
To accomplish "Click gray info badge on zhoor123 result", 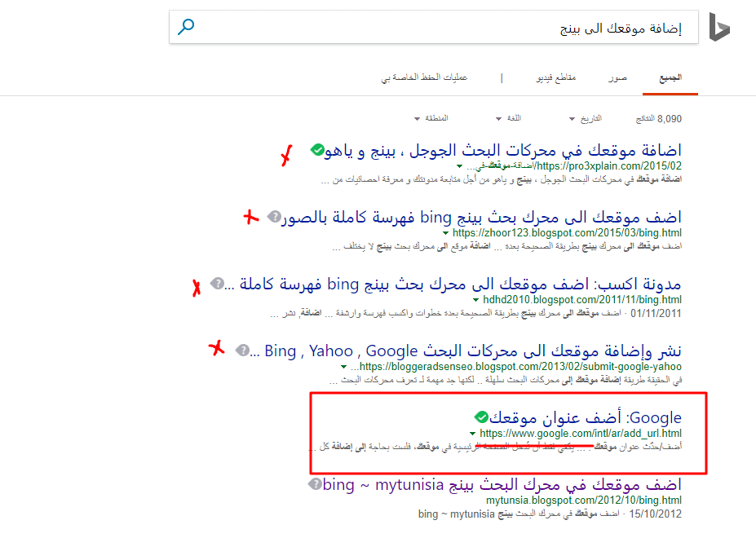I will click(274, 217).
